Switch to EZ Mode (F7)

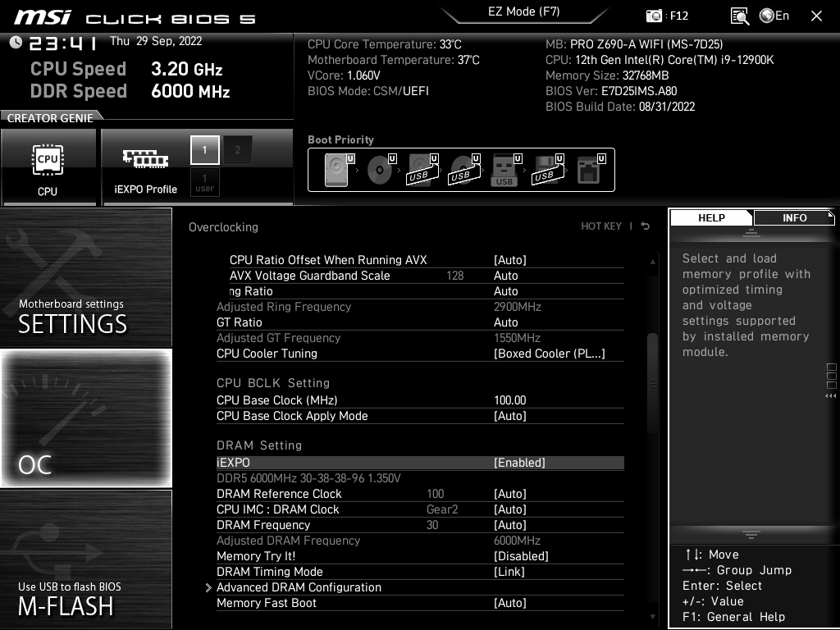point(524,12)
